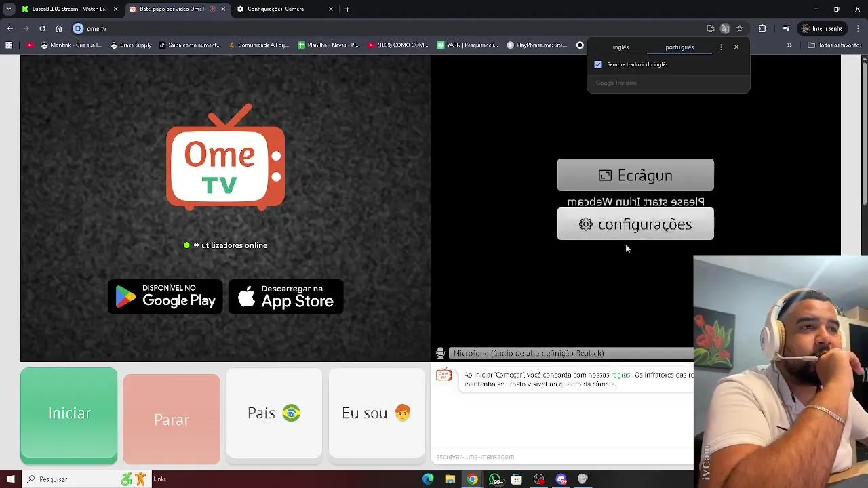
Task: Open the browser extensions puzzle icon
Action: coord(762,28)
